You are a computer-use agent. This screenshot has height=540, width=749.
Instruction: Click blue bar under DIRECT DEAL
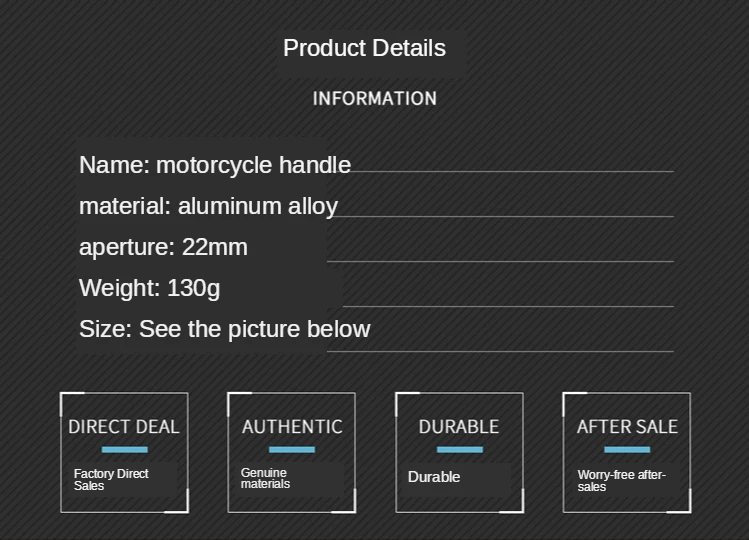click(x=125, y=450)
